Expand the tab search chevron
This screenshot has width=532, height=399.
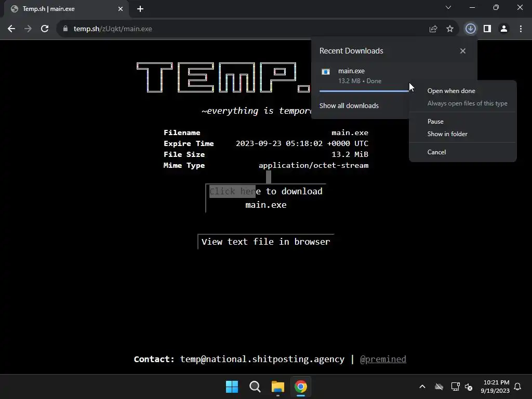coord(448,7)
